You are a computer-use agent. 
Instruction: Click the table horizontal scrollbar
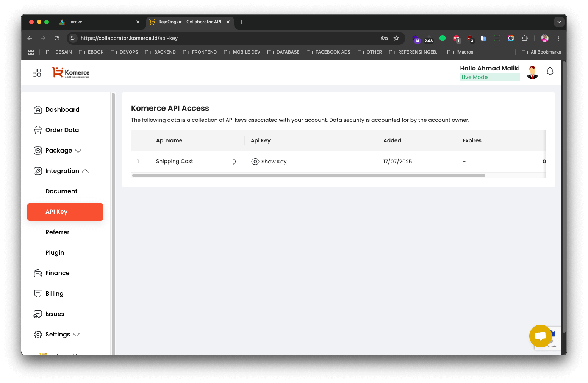[x=308, y=176]
